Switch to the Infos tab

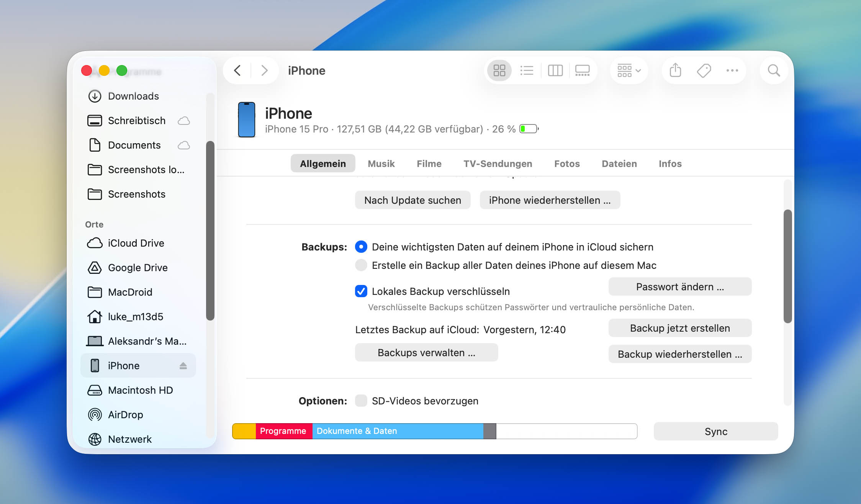click(670, 164)
